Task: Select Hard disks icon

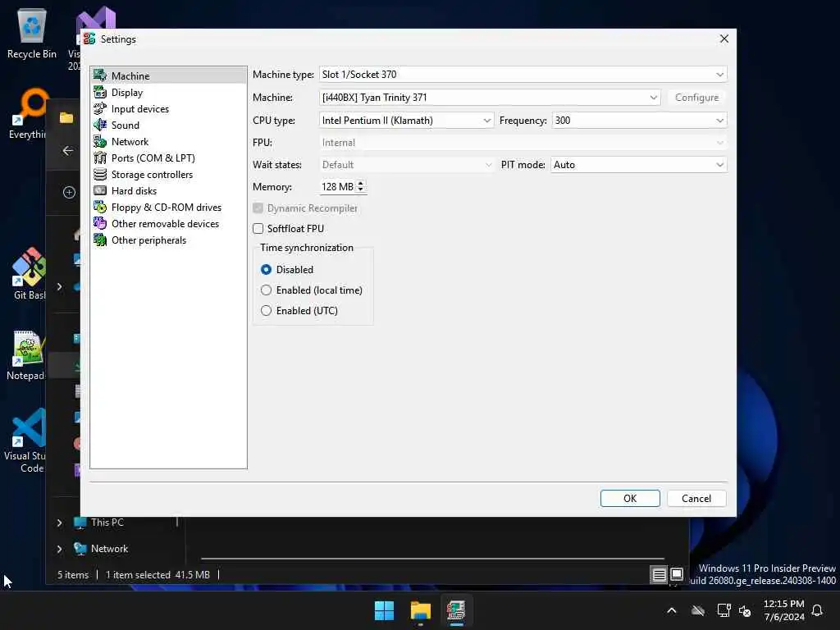Action: pos(100,190)
